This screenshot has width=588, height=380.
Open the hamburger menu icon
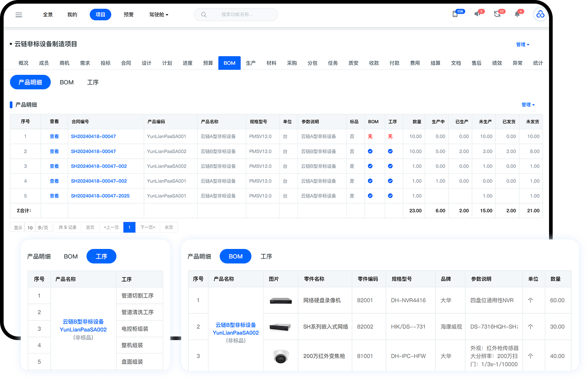coord(19,15)
